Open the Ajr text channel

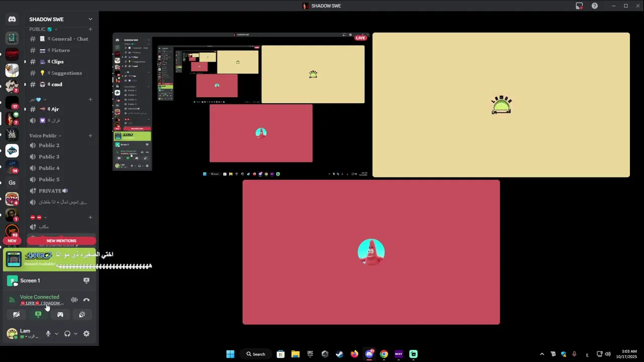pyautogui.click(x=61, y=109)
